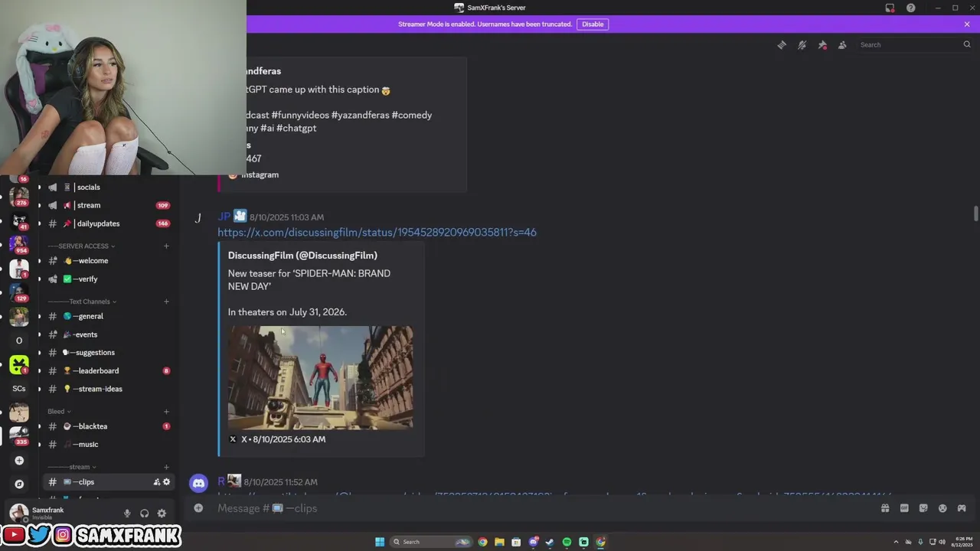Show the member list icon
The width and height of the screenshot is (980, 551).
coord(842,45)
